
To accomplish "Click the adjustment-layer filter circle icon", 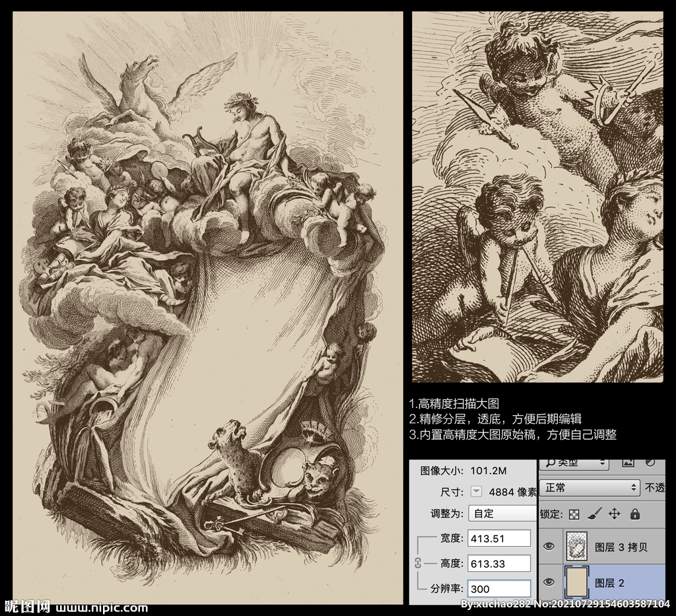I will (x=650, y=463).
